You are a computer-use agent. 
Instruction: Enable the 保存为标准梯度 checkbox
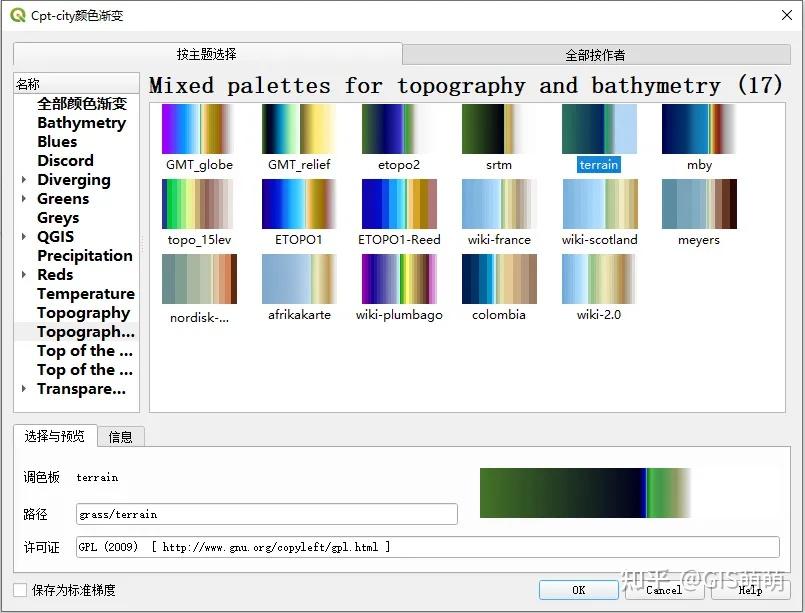[x=20, y=590]
